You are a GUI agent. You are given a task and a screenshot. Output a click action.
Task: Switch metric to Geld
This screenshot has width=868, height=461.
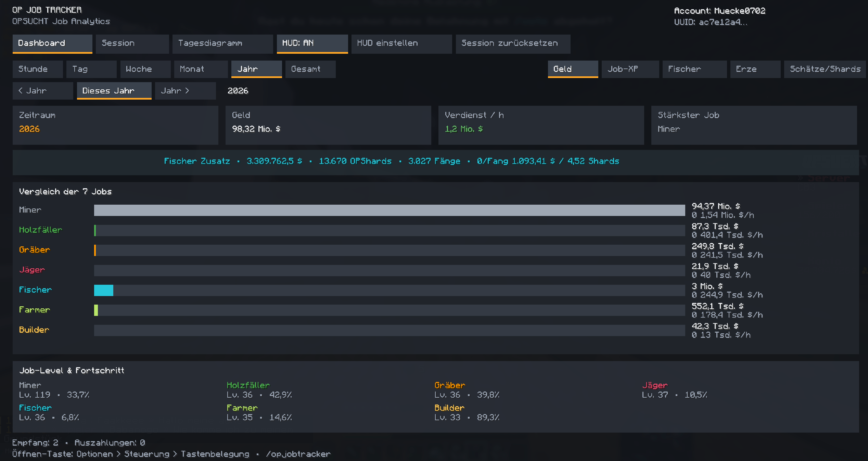point(573,69)
